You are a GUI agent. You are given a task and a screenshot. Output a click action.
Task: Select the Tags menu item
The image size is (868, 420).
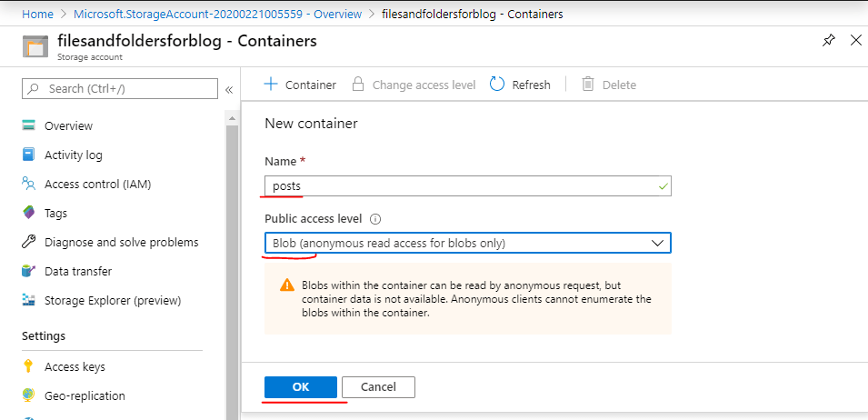55,213
